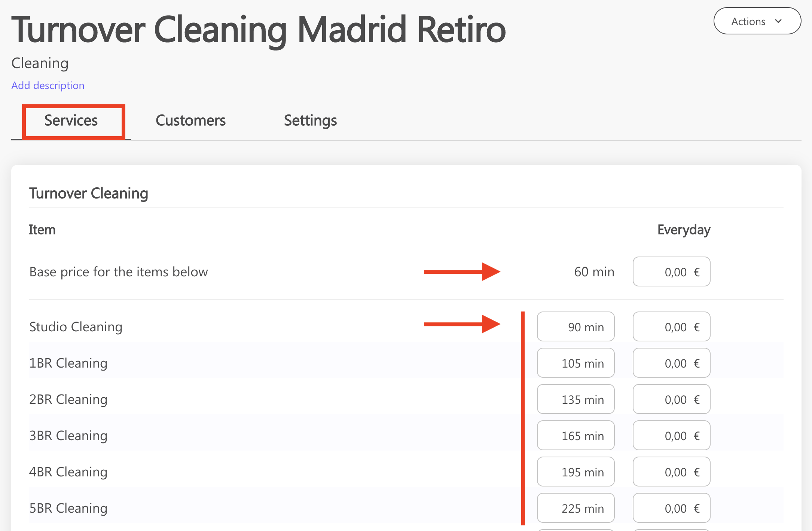Select the '3BR Cleaning' item label

(x=68, y=436)
